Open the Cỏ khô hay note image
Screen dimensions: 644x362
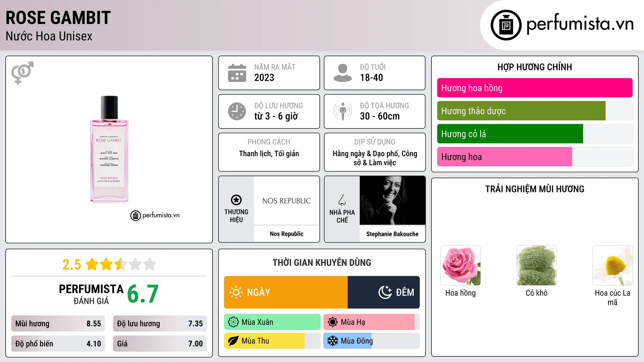click(x=536, y=265)
